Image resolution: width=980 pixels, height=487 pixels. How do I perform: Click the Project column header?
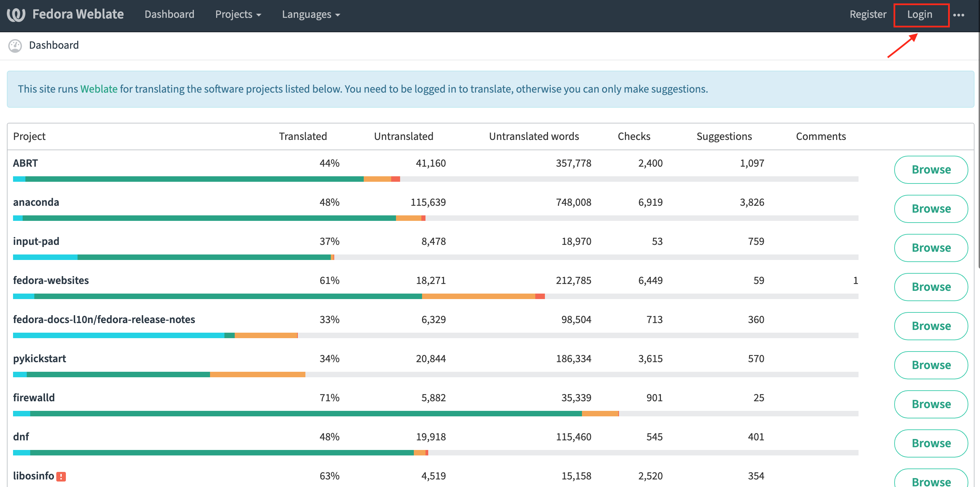[x=29, y=136]
